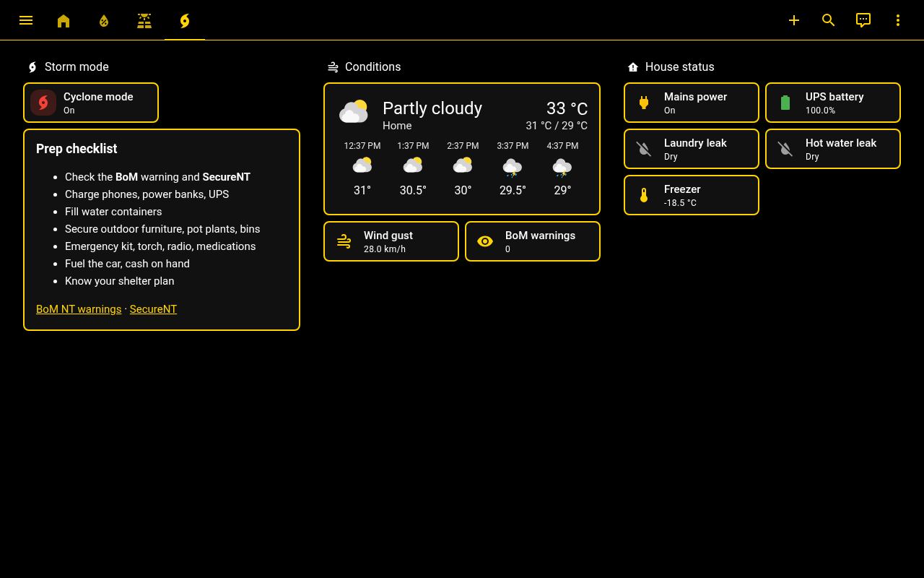The height and width of the screenshot is (578, 924).
Task: Open the BoM NT warnings link
Action: click(79, 309)
